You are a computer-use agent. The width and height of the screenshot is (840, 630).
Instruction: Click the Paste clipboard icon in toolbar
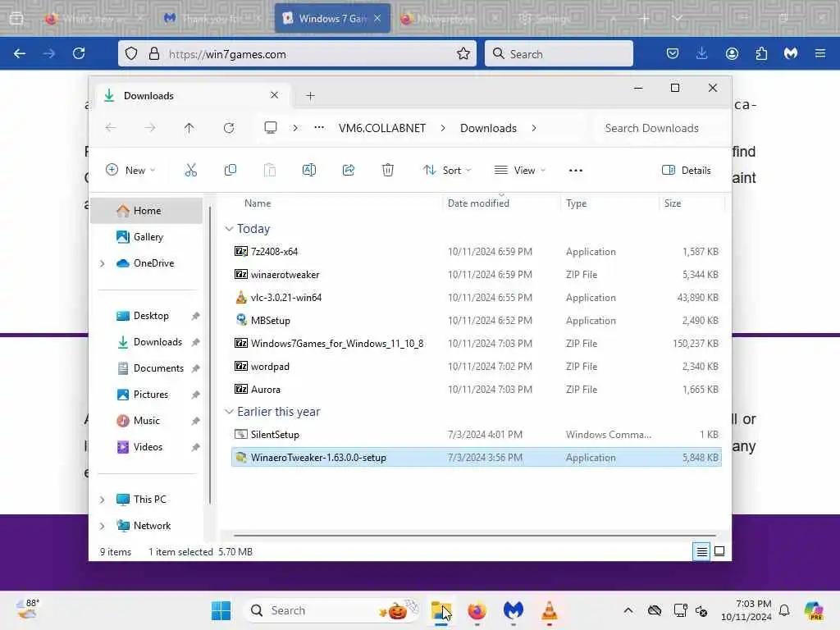(x=269, y=171)
